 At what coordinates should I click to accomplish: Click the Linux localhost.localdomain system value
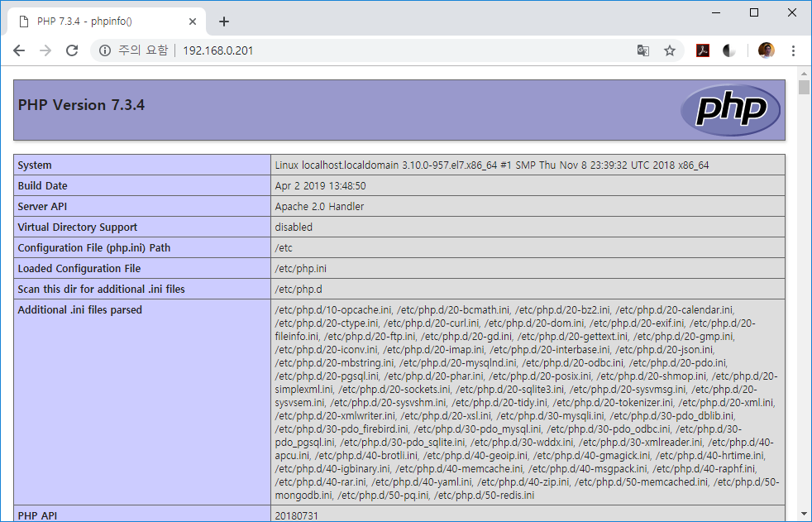(492, 165)
